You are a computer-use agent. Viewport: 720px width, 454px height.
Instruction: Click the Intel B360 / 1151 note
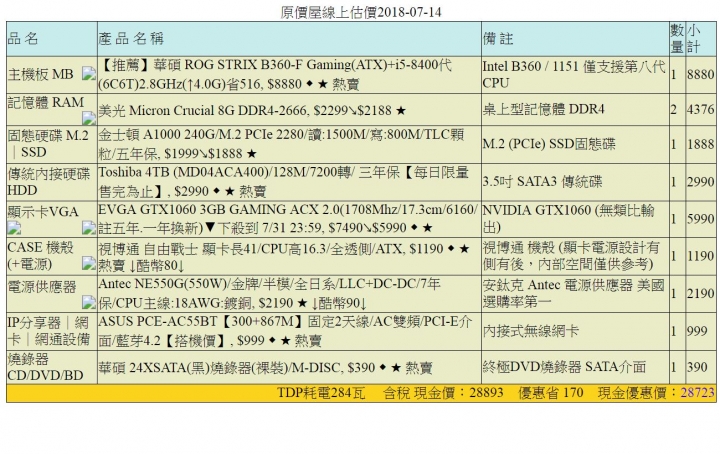pos(574,74)
